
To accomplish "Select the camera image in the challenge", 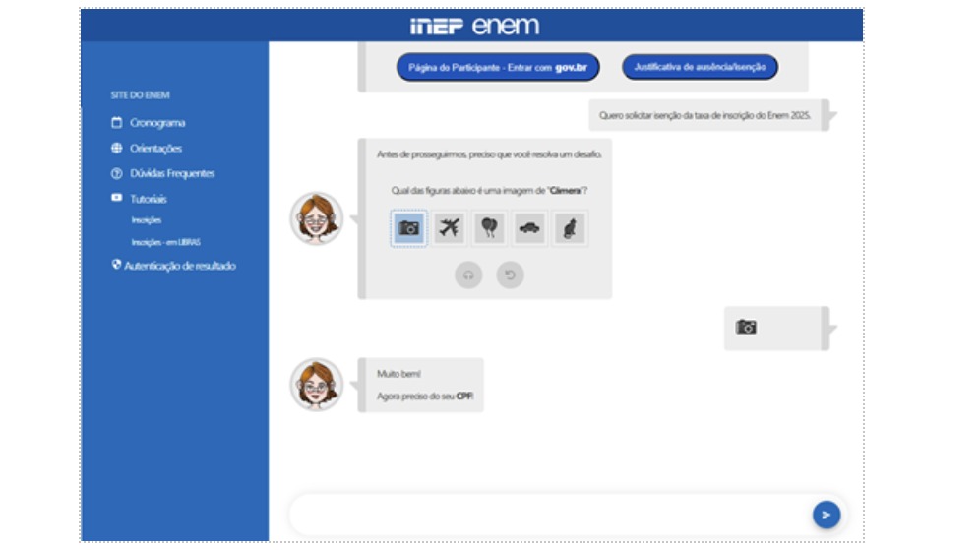I will click(409, 228).
